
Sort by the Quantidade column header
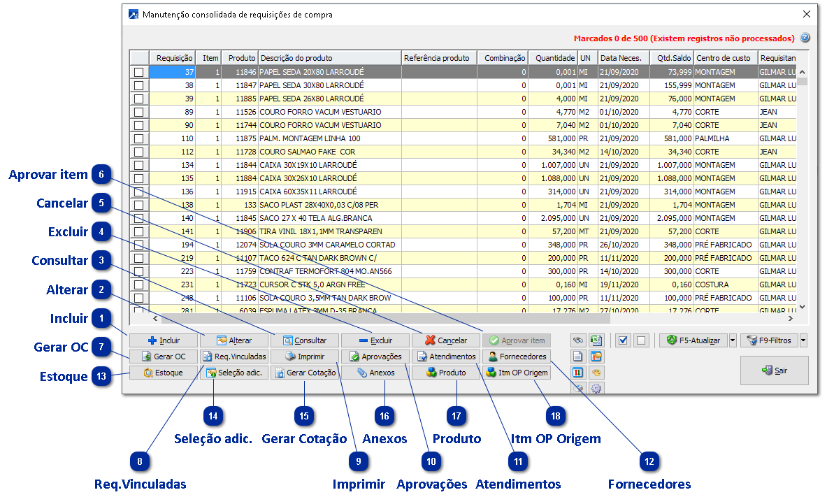pos(552,57)
